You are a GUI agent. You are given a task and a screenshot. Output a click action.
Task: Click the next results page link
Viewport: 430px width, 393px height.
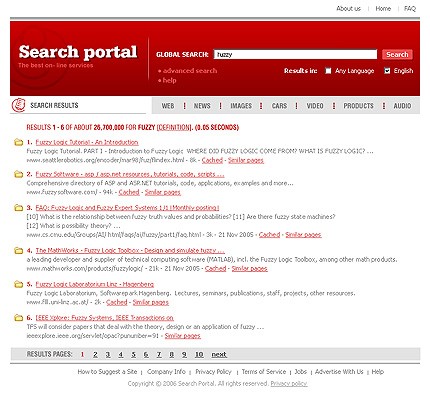click(219, 354)
